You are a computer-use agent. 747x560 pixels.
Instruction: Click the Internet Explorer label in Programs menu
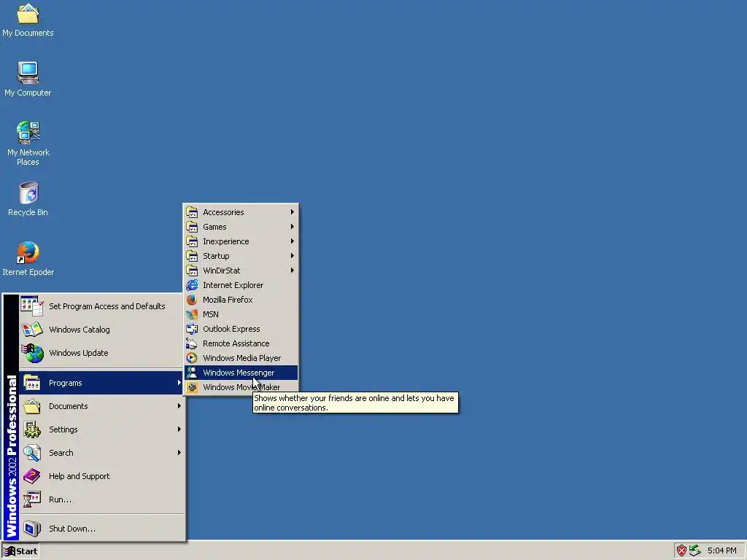coord(233,285)
